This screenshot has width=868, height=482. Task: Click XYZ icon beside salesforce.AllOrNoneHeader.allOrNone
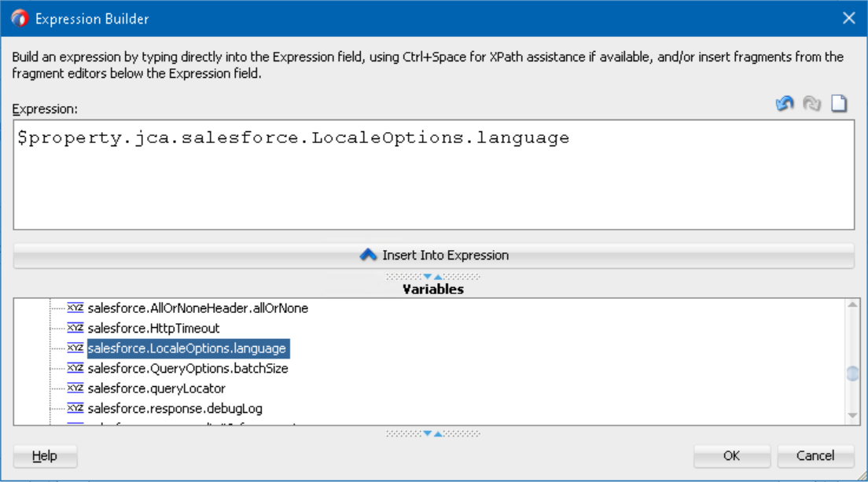pos(75,308)
